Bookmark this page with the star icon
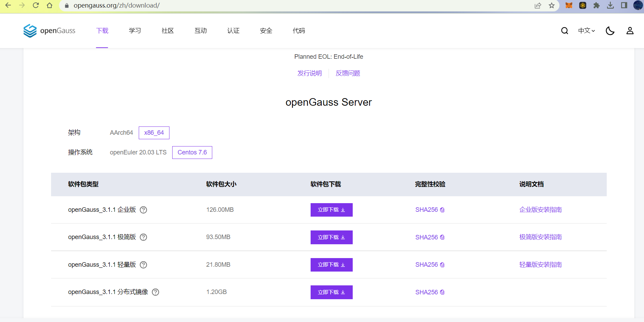Viewport: 644px width, 322px height. pyautogui.click(x=552, y=6)
